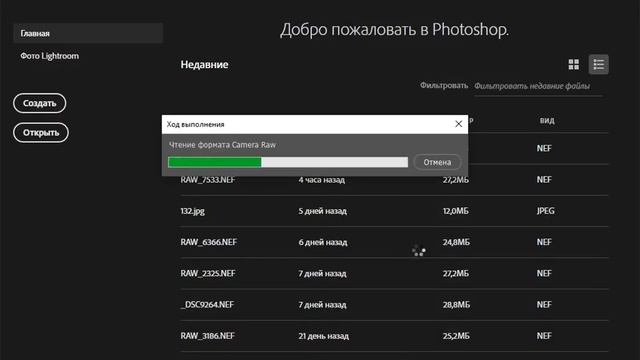Switch recent files to grid view
The height and width of the screenshot is (360, 640).
click(x=573, y=64)
